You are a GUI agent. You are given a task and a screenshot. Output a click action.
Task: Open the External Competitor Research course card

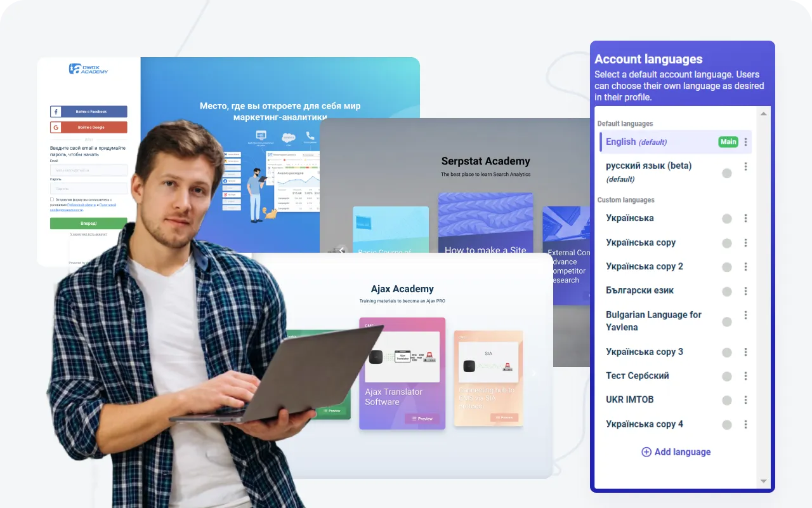click(566, 255)
